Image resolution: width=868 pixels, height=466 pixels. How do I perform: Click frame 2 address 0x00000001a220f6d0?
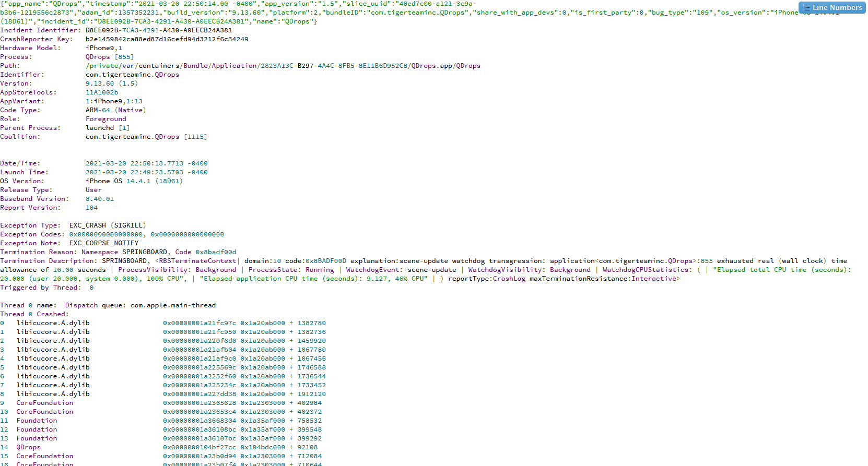click(200, 341)
